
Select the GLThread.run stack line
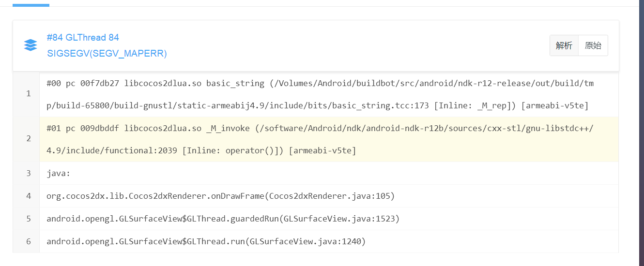tap(206, 241)
